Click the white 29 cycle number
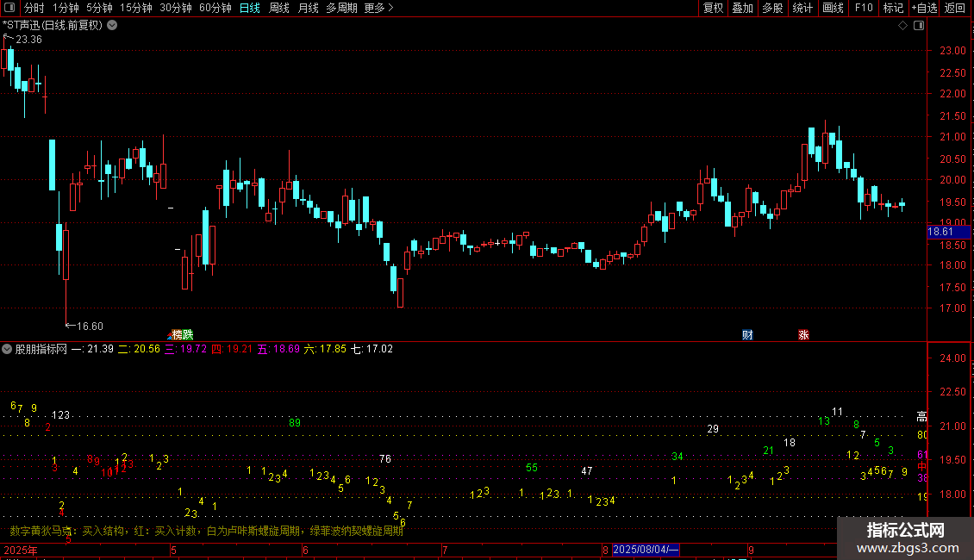The width and height of the screenshot is (974, 560). pos(713,429)
